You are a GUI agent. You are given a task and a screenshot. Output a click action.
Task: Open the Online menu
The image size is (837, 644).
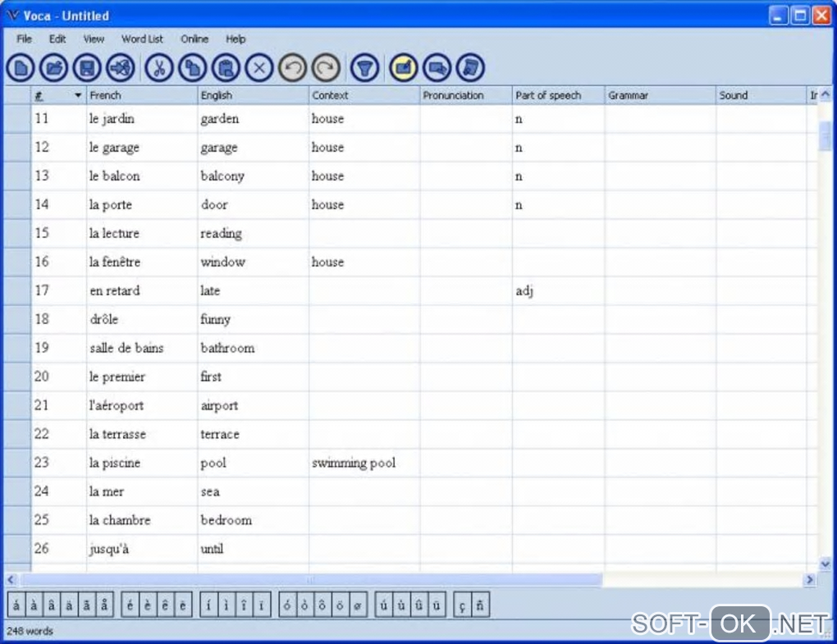pyautogui.click(x=194, y=39)
